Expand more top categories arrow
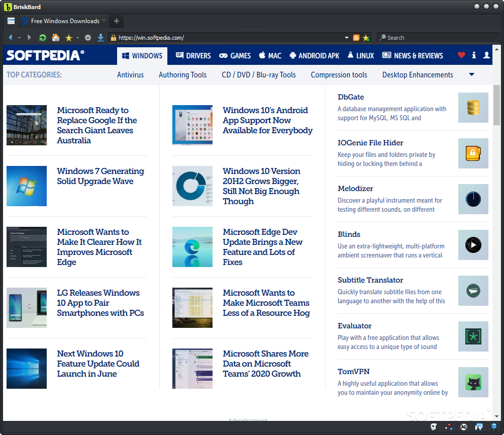The width and height of the screenshot is (504, 435). 471,74
